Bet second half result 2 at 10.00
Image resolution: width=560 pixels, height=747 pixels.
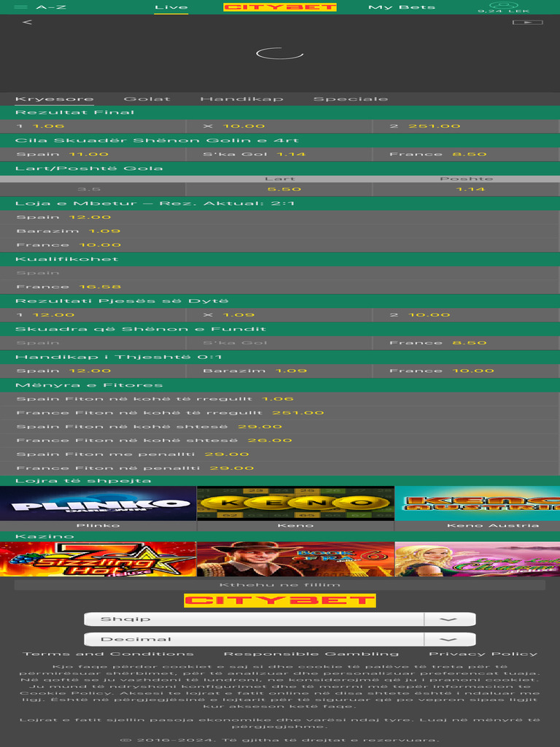(x=466, y=314)
